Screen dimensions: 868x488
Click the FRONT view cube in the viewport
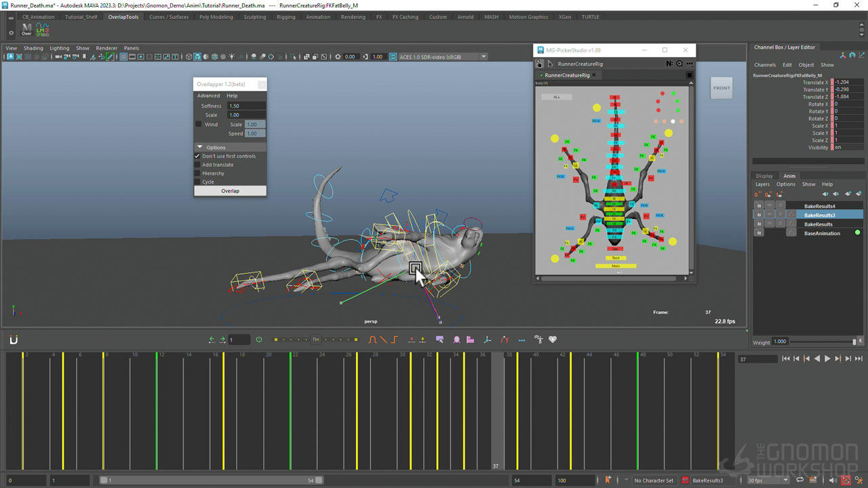pyautogui.click(x=721, y=88)
